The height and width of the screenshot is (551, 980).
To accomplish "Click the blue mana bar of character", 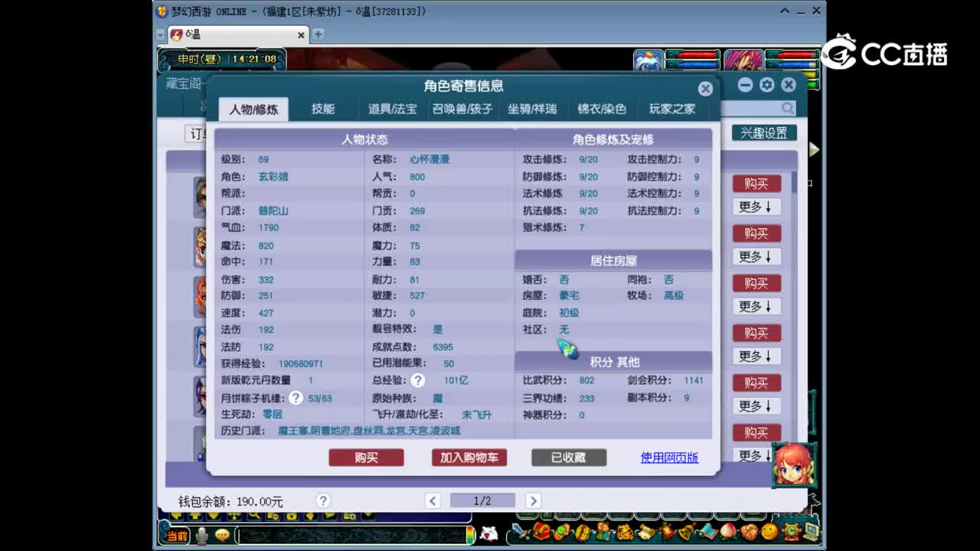I will coord(792,65).
